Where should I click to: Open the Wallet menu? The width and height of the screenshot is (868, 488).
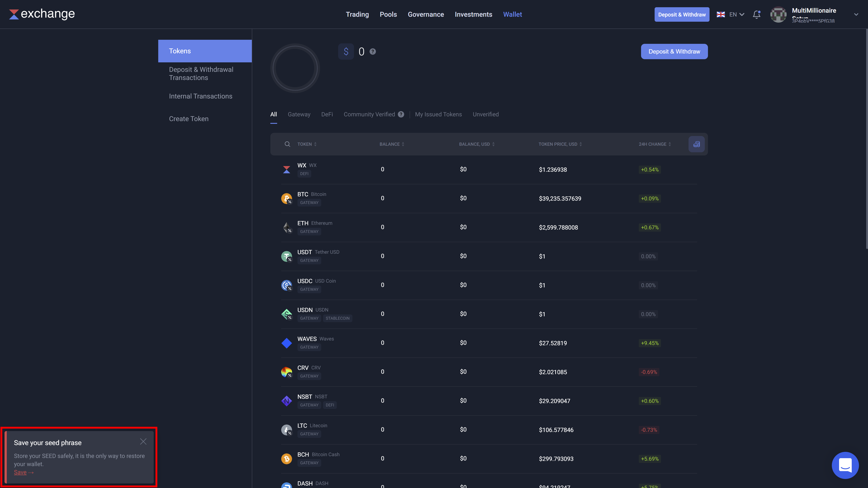point(512,14)
